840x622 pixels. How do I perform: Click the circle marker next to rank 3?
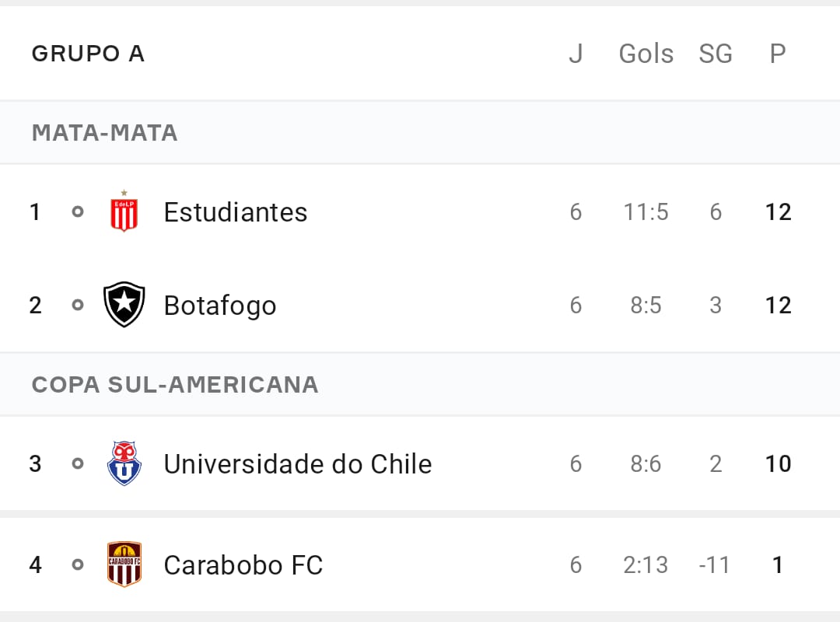[78, 463]
